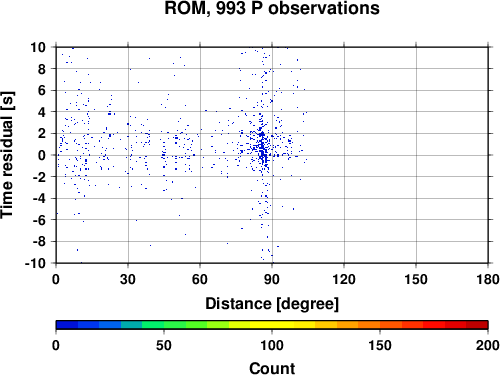Screen dimensions: 500x375
Task: Click the yellow segment of the colorbar
Action: [272, 325]
